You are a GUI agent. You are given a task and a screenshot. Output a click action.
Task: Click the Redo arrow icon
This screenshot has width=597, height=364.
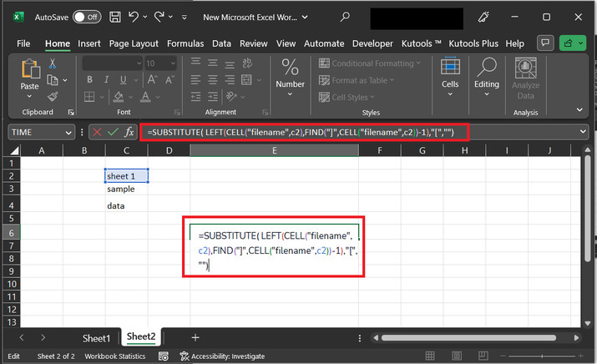(x=159, y=17)
